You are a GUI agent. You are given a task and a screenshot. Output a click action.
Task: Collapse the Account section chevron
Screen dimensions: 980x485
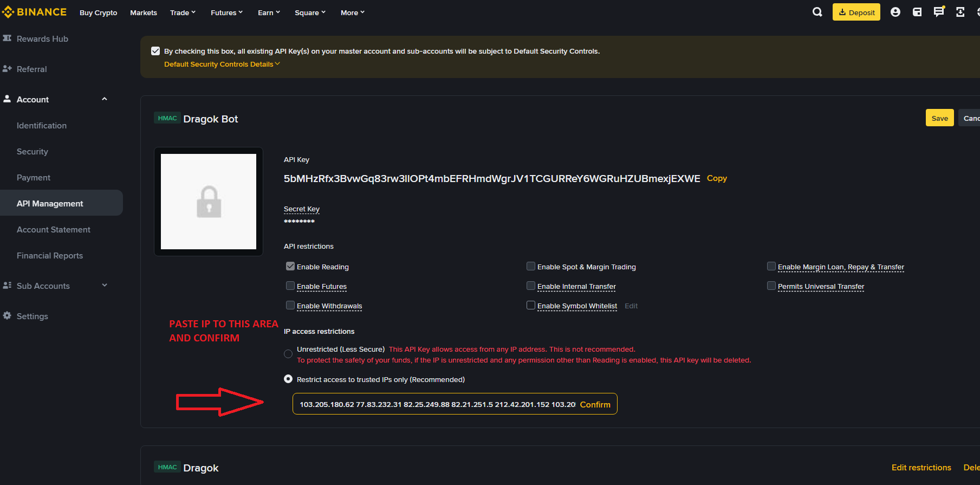coord(105,99)
